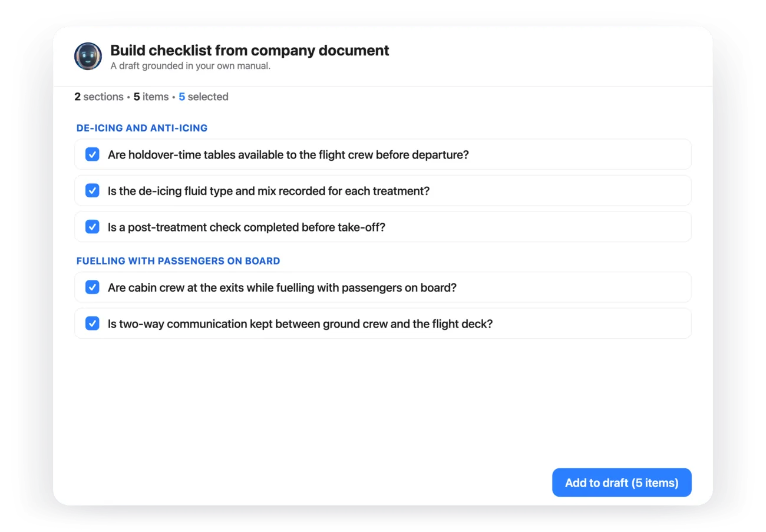
Task: Uncheck the de-icing fluid type and mix checkbox
Action: click(x=93, y=191)
